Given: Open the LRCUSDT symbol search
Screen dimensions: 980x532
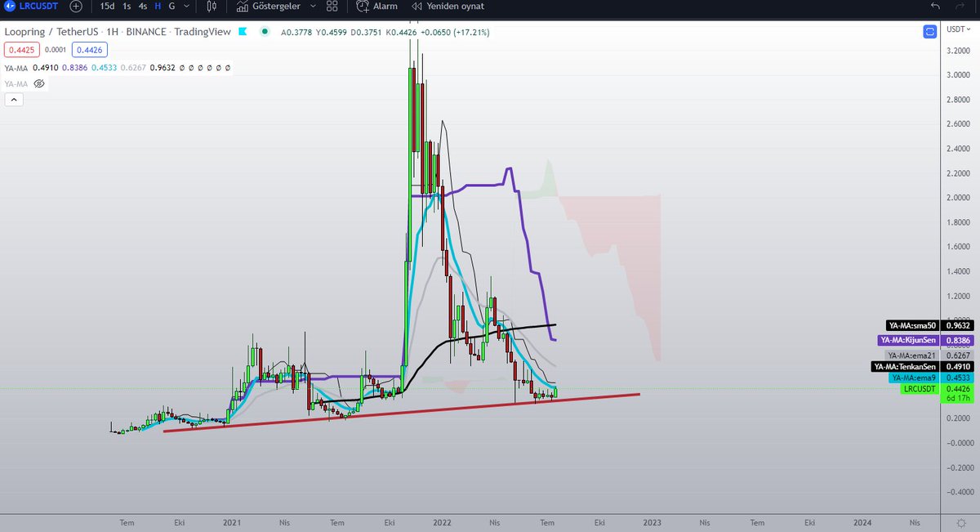Looking at the screenshot, I should pos(32,6).
